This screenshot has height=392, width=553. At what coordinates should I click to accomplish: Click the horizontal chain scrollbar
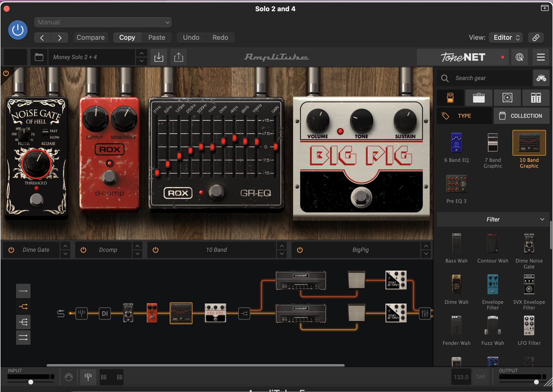tap(195, 365)
